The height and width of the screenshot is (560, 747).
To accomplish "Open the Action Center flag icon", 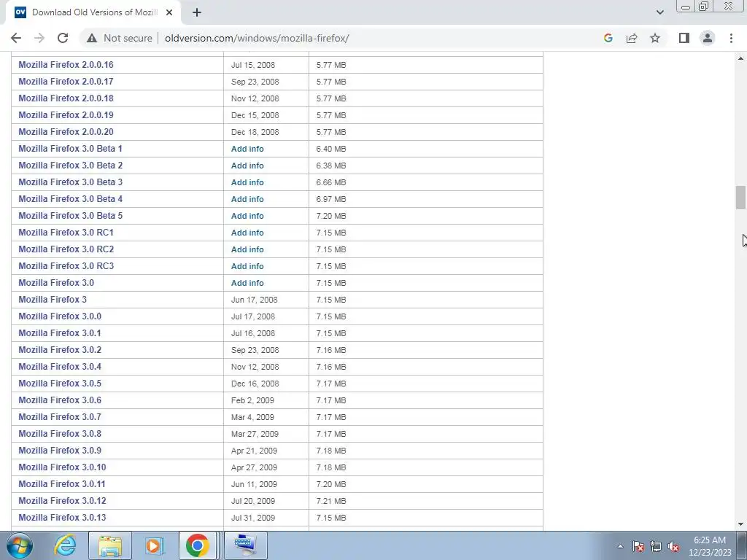I will coord(638,547).
